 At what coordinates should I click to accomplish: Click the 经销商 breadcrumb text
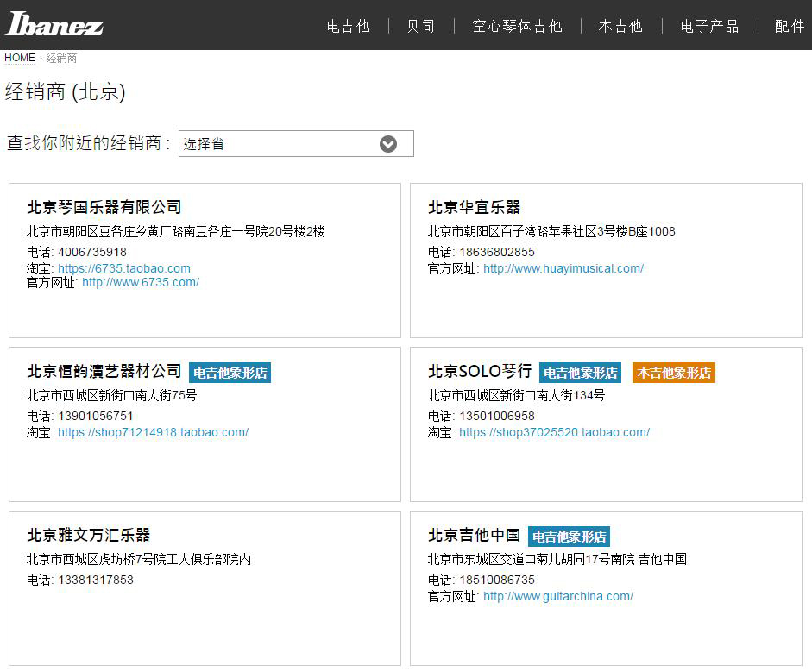[61, 58]
